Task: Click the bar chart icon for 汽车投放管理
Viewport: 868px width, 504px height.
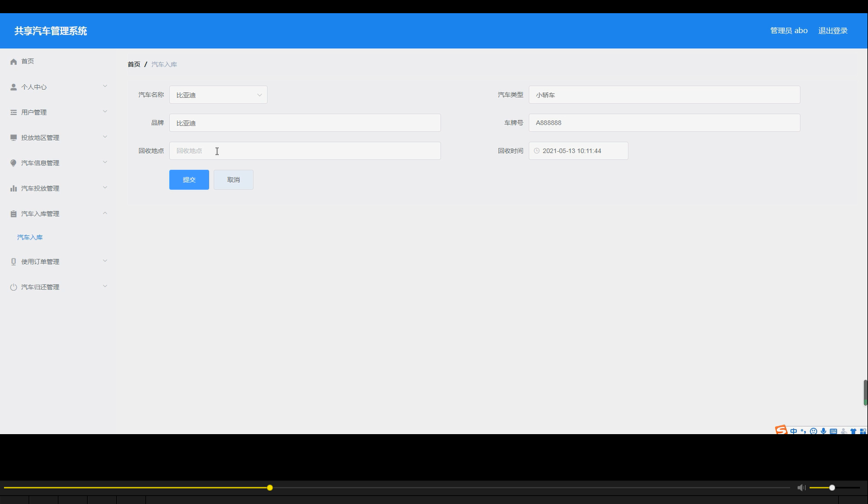Action: (14, 188)
